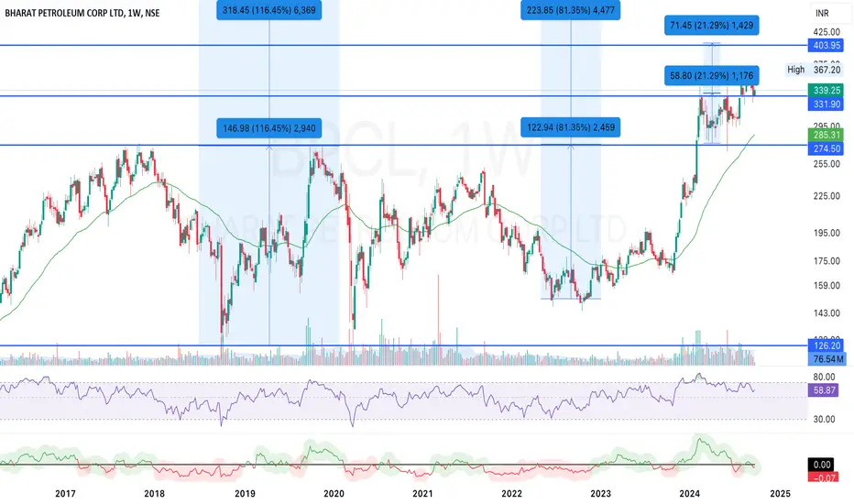The image size is (854, 504).
Task: Click the 2021 label on time axis
Action: point(422,494)
